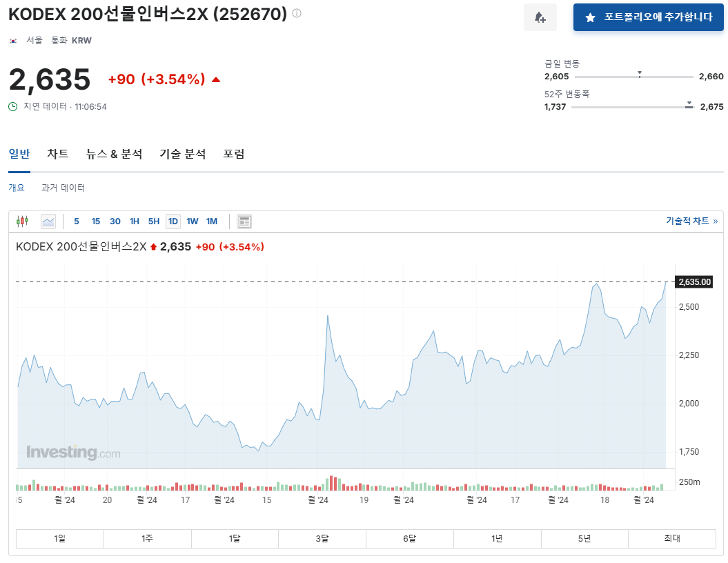Viewport: 728px width, 563px height.
Task: Select the 1년 time range
Action: (x=497, y=538)
